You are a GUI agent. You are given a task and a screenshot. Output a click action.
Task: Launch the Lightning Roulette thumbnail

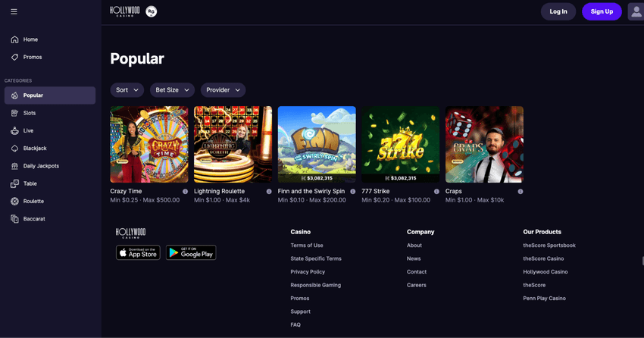click(x=233, y=145)
